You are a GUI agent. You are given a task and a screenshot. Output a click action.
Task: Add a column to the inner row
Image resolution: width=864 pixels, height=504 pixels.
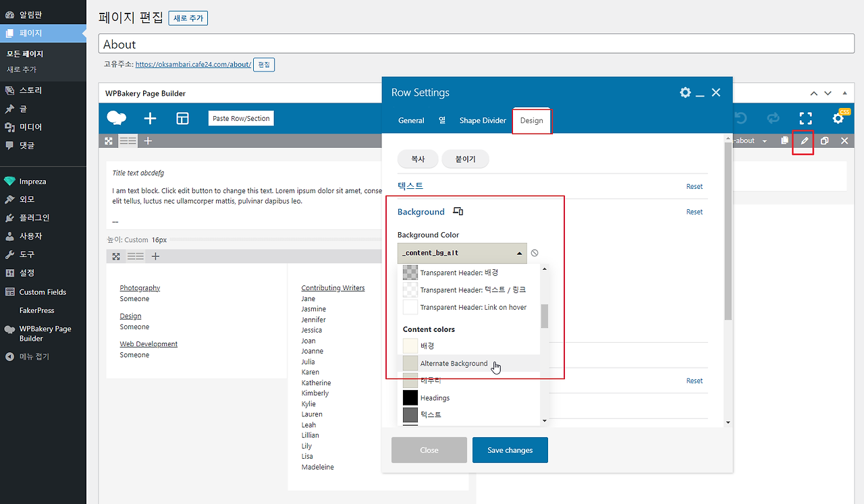tap(156, 256)
